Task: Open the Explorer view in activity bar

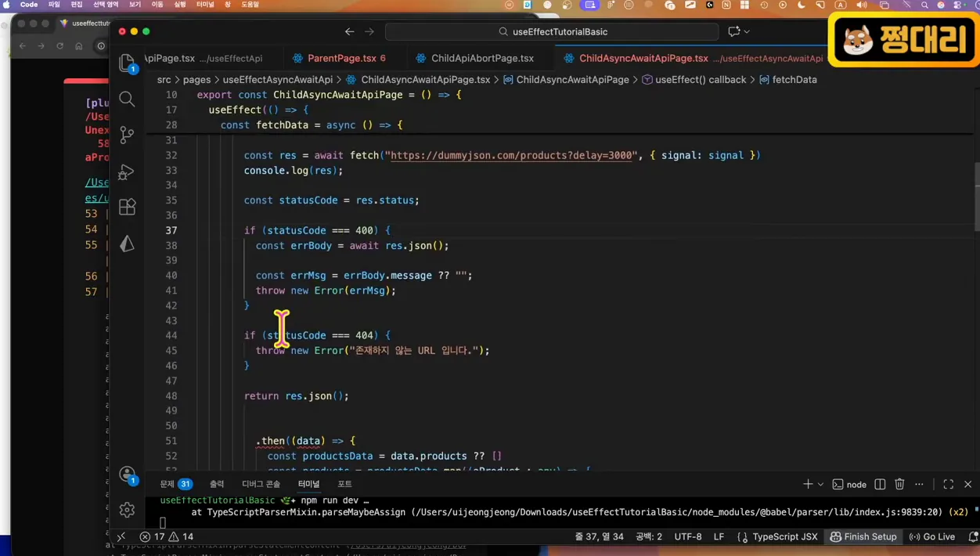Action: coord(127,63)
